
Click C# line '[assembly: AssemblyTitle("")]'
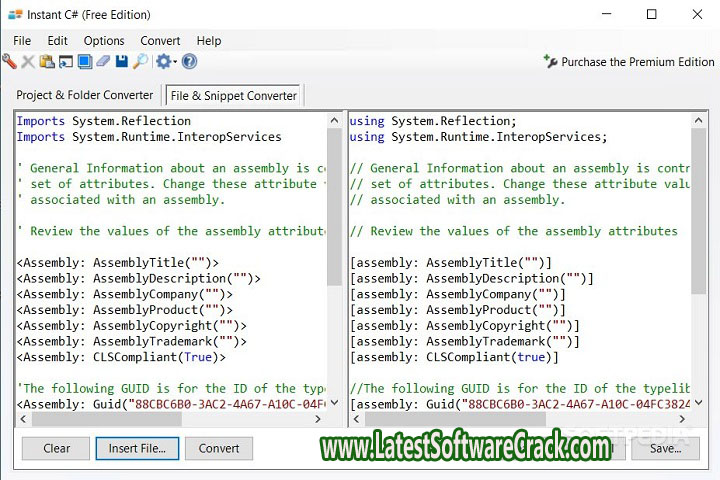tap(451, 263)
